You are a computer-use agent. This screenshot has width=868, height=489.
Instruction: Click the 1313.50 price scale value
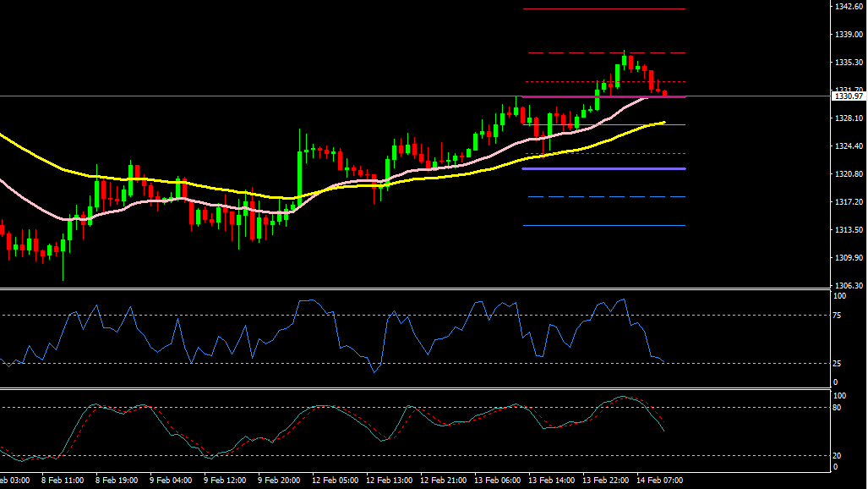(x=849, y=229)
